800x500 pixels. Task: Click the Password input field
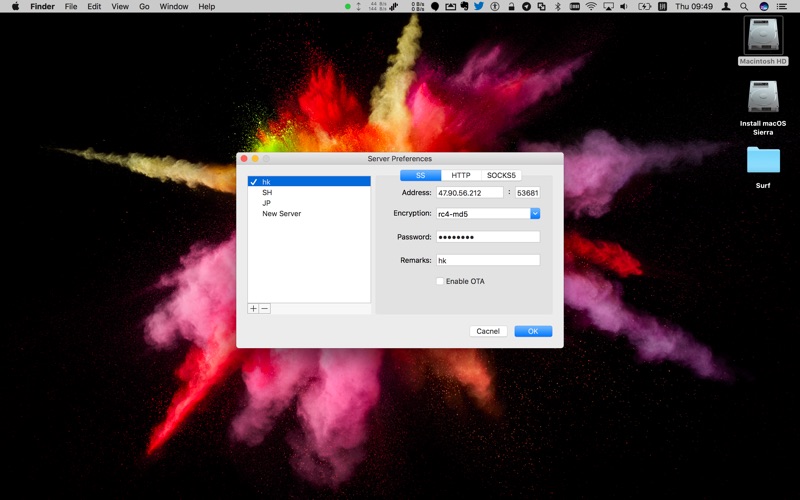(488, 237)
